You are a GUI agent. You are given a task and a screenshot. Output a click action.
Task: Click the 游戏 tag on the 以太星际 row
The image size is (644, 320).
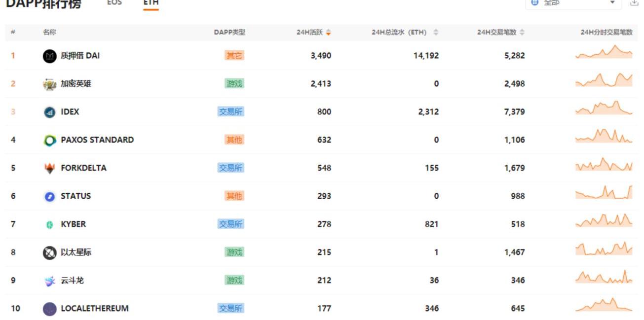tap(234, 252)
